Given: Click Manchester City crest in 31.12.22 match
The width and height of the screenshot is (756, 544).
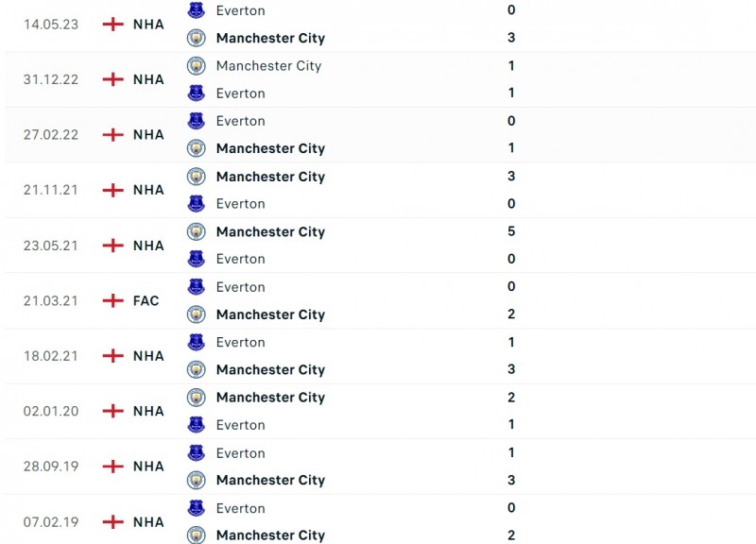Looking at the screenshot, I should [196, 65].
